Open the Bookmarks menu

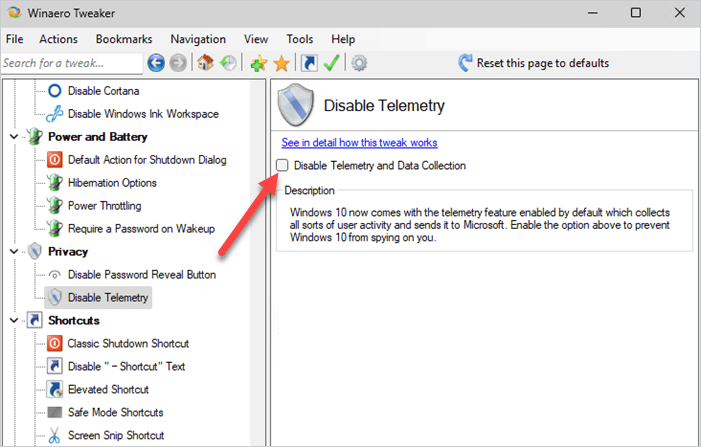(x=124, y=39)
